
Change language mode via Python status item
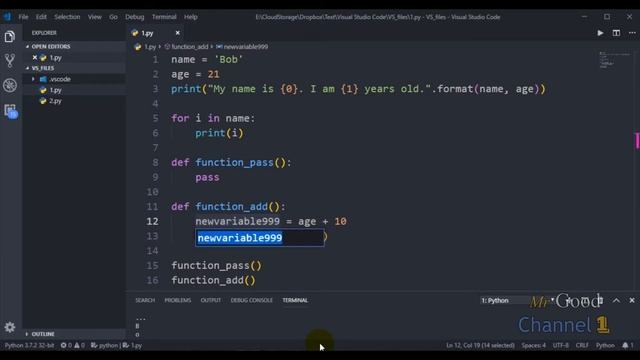point(605,345)
